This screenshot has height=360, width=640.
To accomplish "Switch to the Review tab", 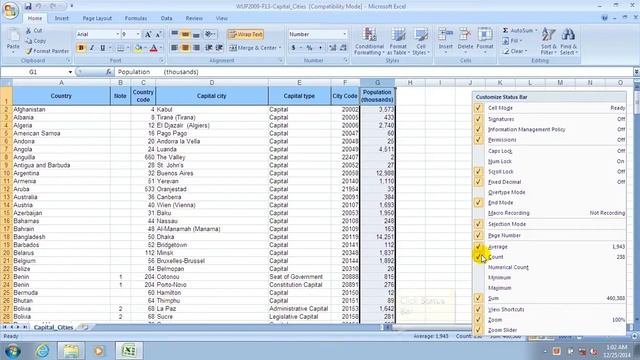I will [x=194, y=18].
